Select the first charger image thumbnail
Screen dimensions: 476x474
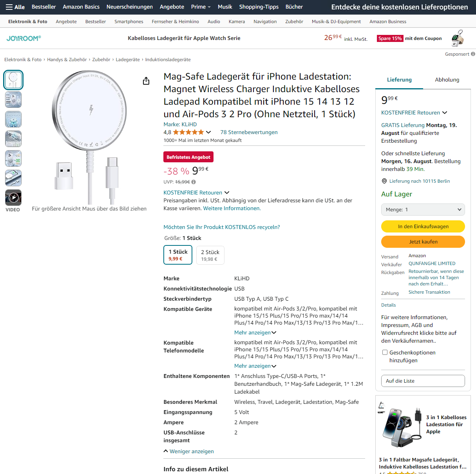coord(13,80)
